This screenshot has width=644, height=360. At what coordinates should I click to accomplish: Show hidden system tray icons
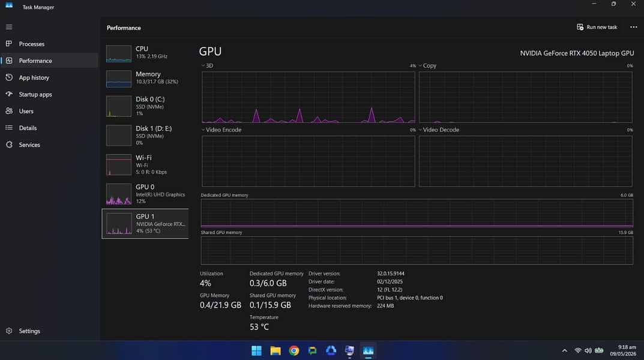coord(564,350)
